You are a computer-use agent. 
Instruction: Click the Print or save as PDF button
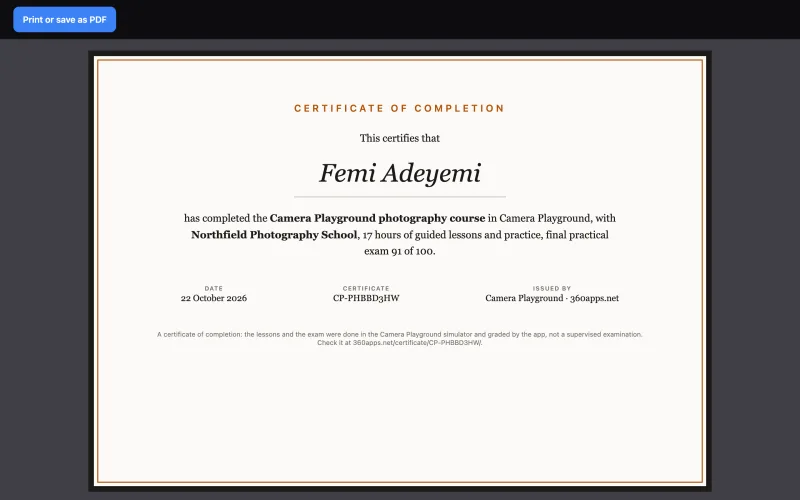click(64, 19)
